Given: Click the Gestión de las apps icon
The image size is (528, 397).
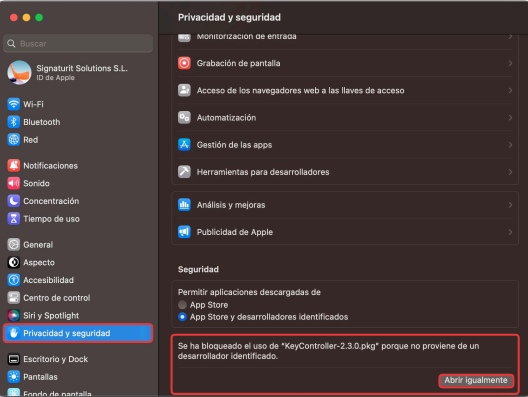Looking at the screenshot, I should click(184, 145).
